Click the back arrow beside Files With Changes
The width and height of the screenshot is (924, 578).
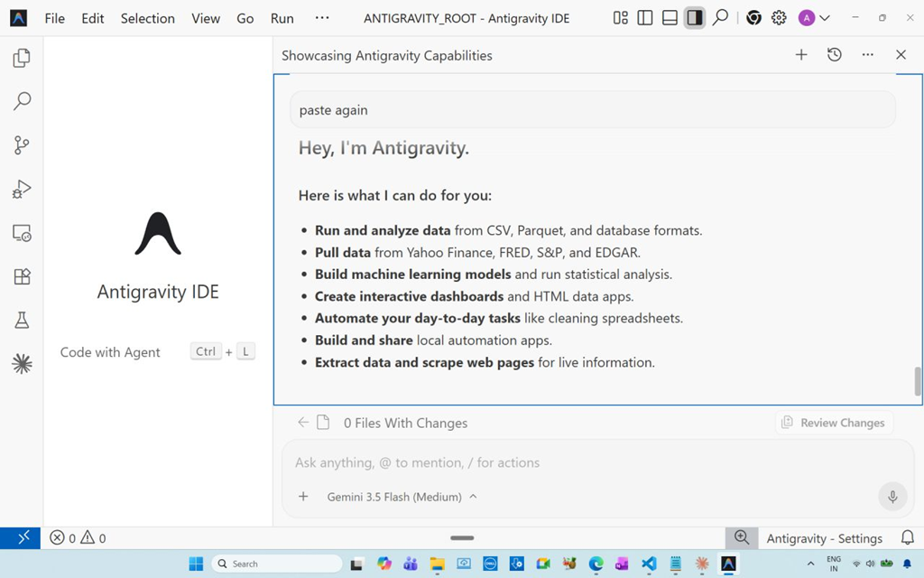click(x=303, y=423)
